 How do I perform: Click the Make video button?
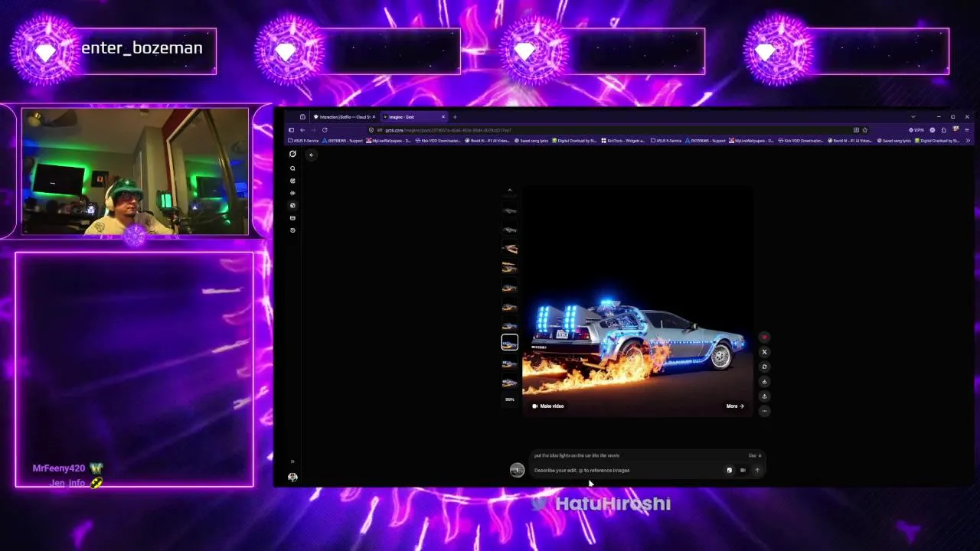[547, 406]
